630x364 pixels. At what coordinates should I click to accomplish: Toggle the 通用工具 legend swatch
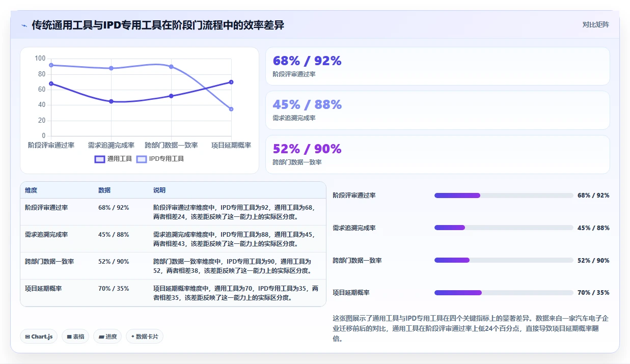click(x=99, y=159)
